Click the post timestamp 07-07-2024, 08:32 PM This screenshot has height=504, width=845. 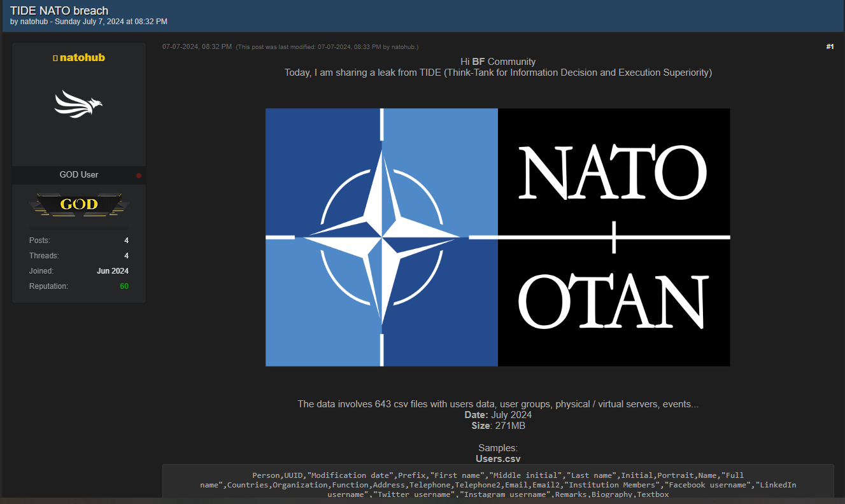[197, 46]
